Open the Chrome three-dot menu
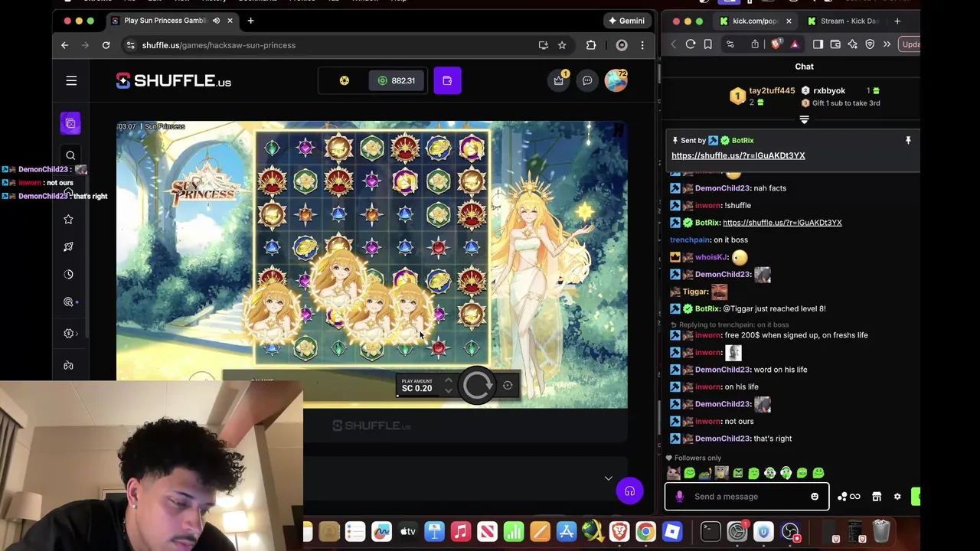Viewport: 980px width, 551px height. (642, 45)
